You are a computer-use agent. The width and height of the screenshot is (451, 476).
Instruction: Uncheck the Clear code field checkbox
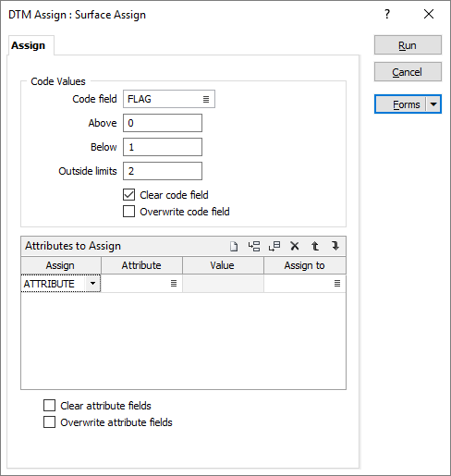[x=128, y=195]
